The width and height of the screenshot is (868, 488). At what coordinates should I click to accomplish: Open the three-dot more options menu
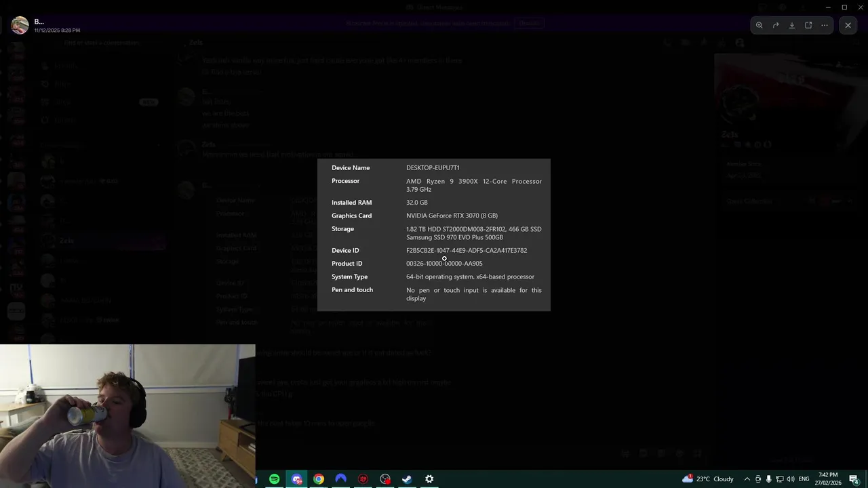(x=825, y=25)
